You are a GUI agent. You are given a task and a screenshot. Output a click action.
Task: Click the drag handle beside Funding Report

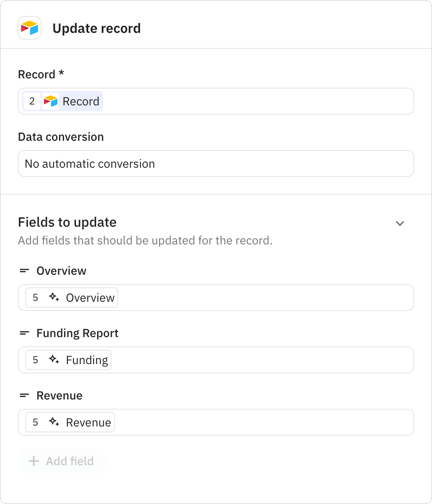click(x=24, y=333)
